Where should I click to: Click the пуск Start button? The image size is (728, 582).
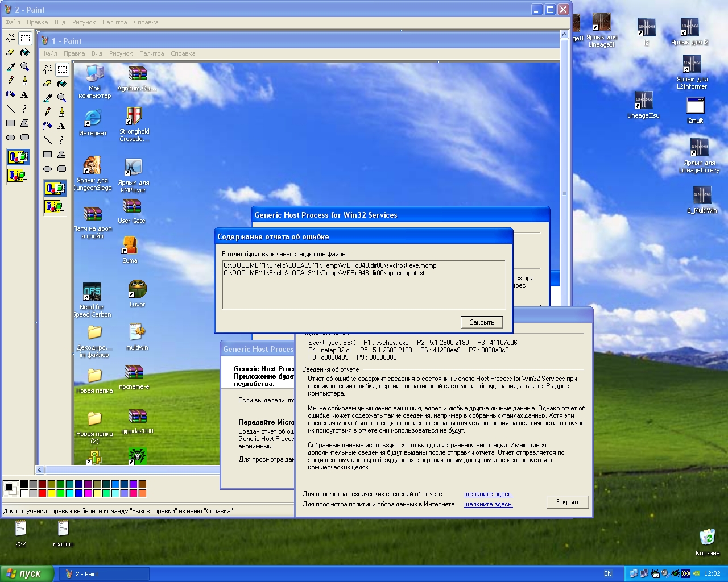(x=27, y=573)
